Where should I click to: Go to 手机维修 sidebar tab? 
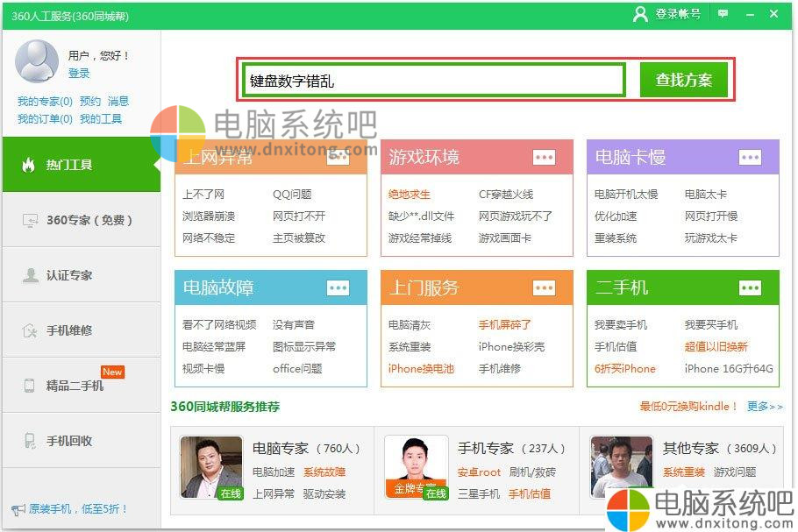(82, 330)
